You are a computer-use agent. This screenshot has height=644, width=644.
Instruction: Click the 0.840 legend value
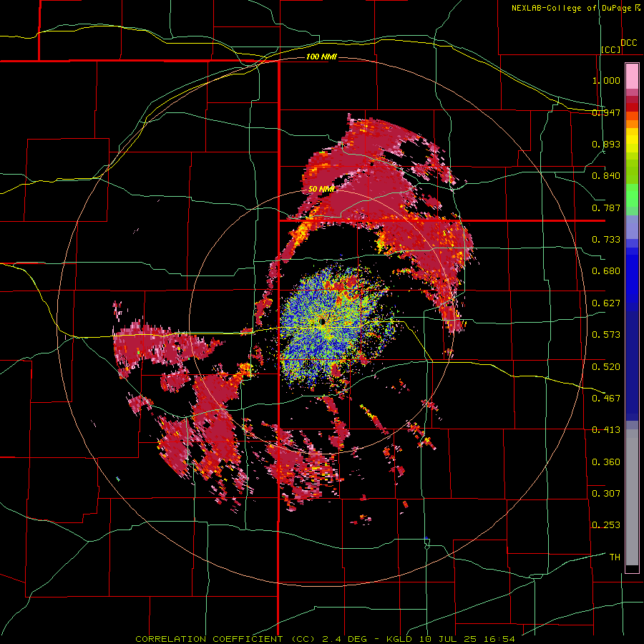(606, 176)
